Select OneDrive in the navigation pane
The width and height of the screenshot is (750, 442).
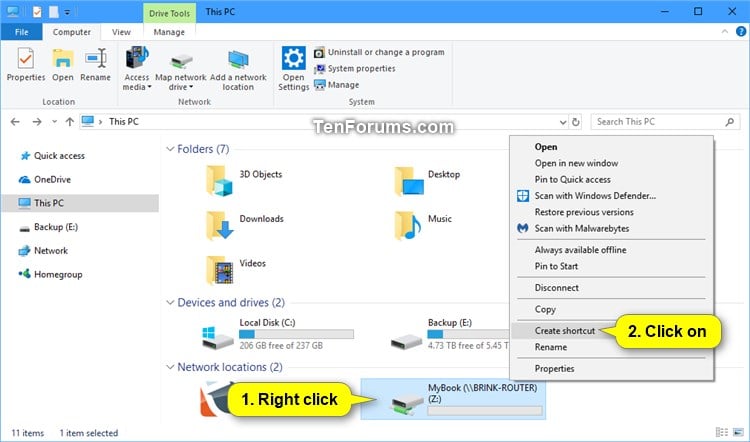point(52,179)
